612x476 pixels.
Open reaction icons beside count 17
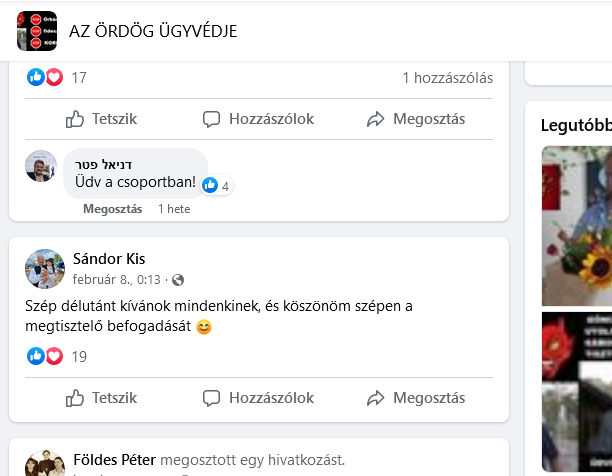click(x=45, y=77)
